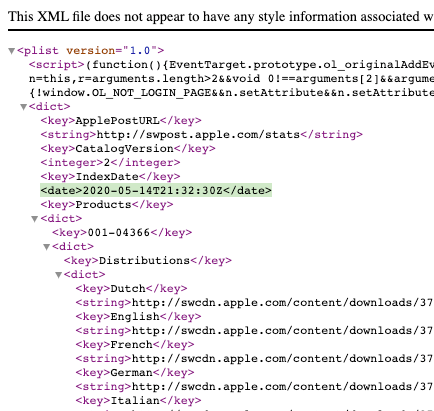Click the plist version opening tag text
The image size is (434, 411).
coord(91,50)
